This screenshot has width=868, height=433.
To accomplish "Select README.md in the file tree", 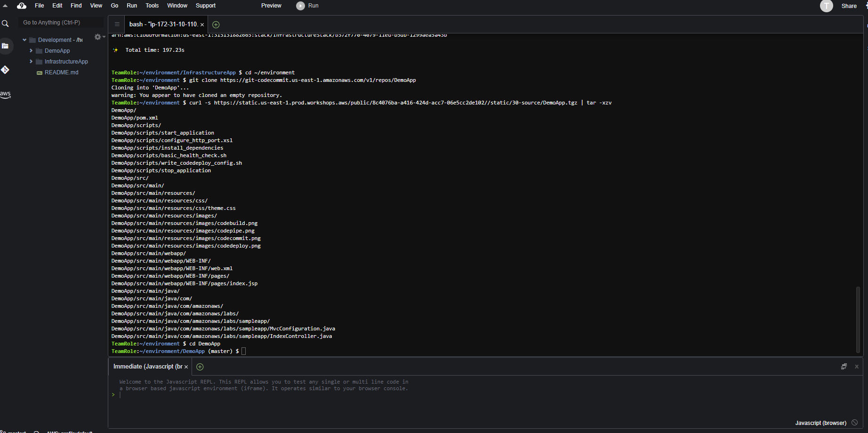I will pyautogui.click(x=62, y=72).
